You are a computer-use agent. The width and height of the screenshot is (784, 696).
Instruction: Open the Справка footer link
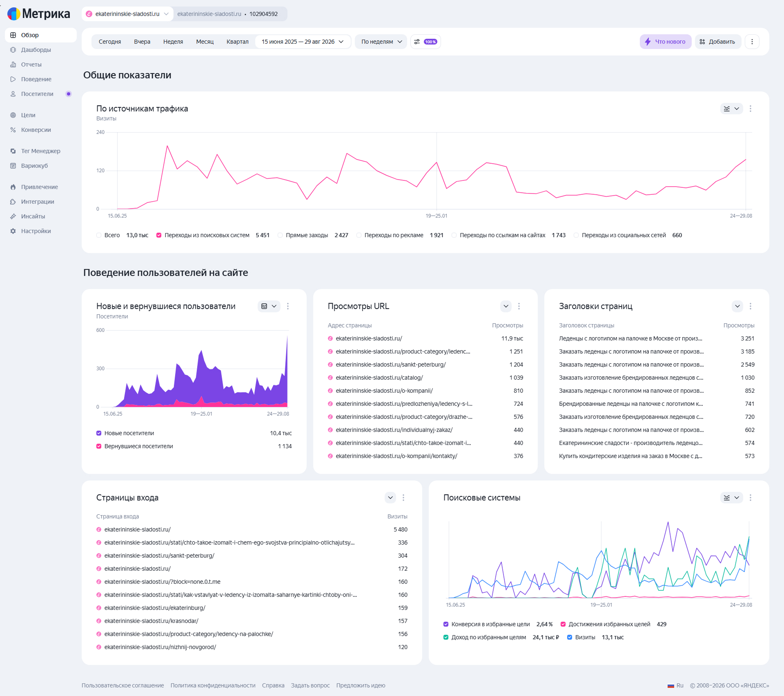click(x=273, y=686)
